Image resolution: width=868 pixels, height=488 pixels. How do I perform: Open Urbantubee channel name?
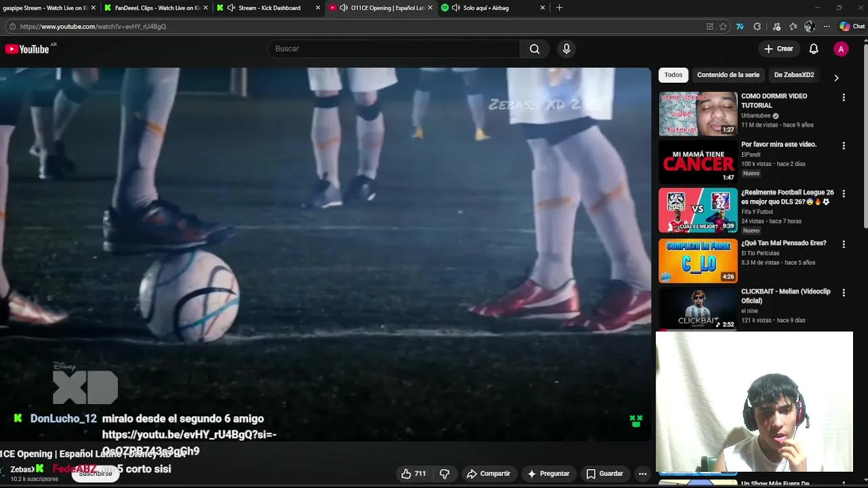tap(755, 116)
